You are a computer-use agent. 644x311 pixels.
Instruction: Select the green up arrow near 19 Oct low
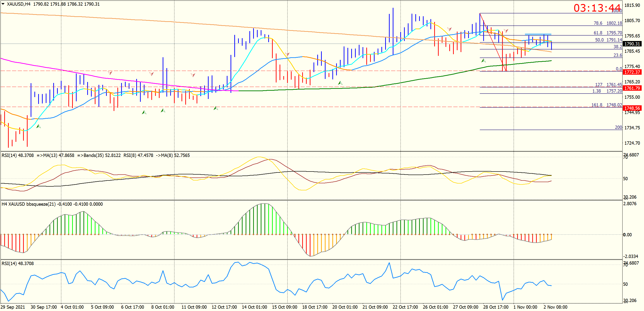(x=340, y=83)
